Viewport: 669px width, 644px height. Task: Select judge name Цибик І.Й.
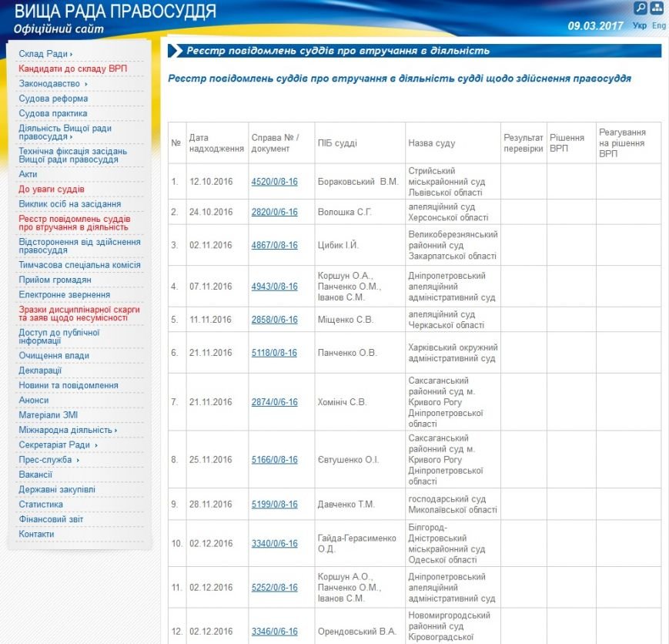tap(338, 245)
